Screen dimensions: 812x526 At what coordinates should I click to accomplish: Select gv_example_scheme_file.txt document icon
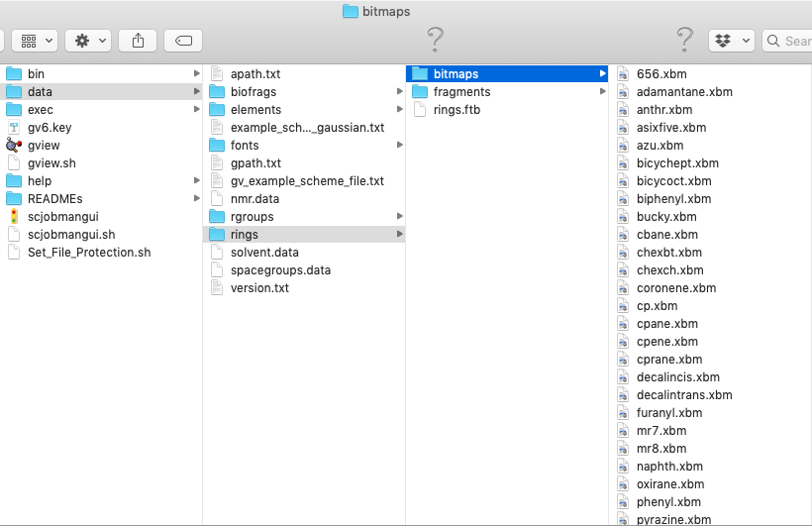pos(217,181)
